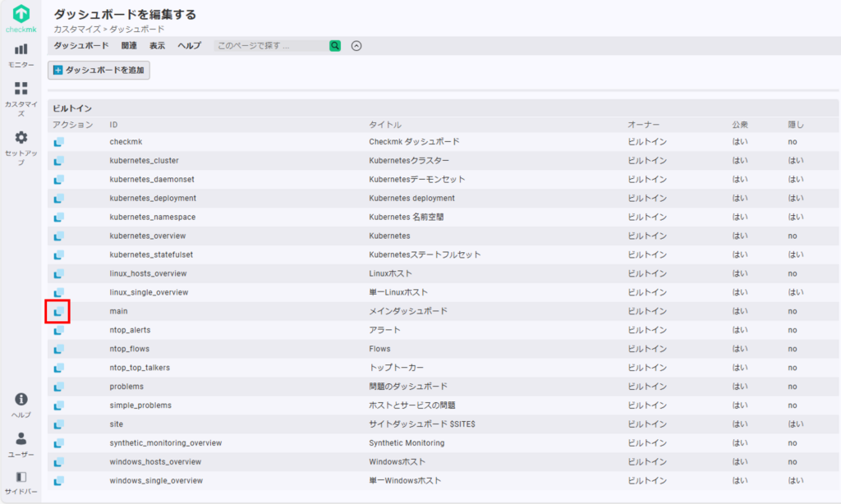Viewport: 841px width, 504px height.
Task: Click the green search magnifier icon
Action: tap(335, 46)
